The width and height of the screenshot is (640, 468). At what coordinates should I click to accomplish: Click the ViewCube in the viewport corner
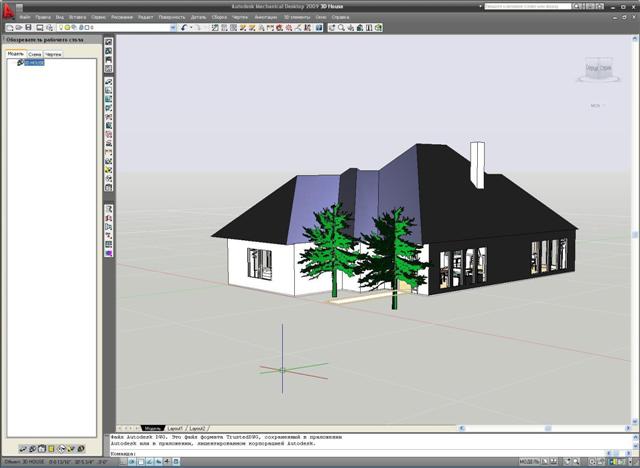pyautogui.click(x=598, y=69)
